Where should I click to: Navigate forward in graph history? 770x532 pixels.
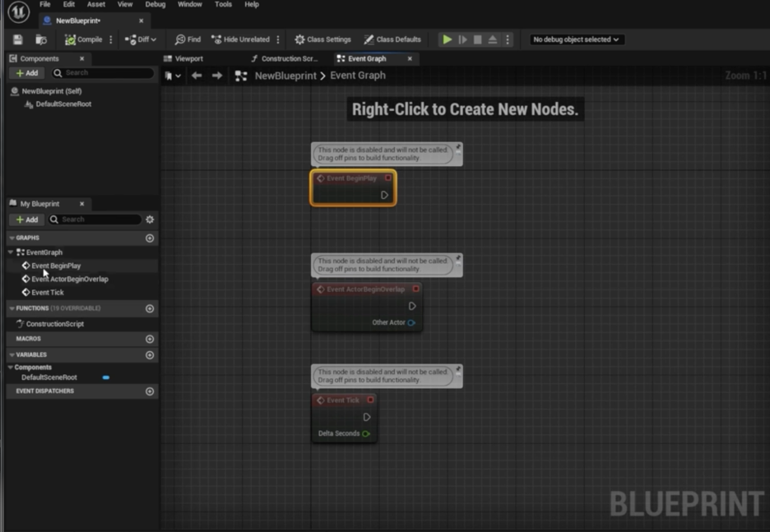(x=216, y=76)
